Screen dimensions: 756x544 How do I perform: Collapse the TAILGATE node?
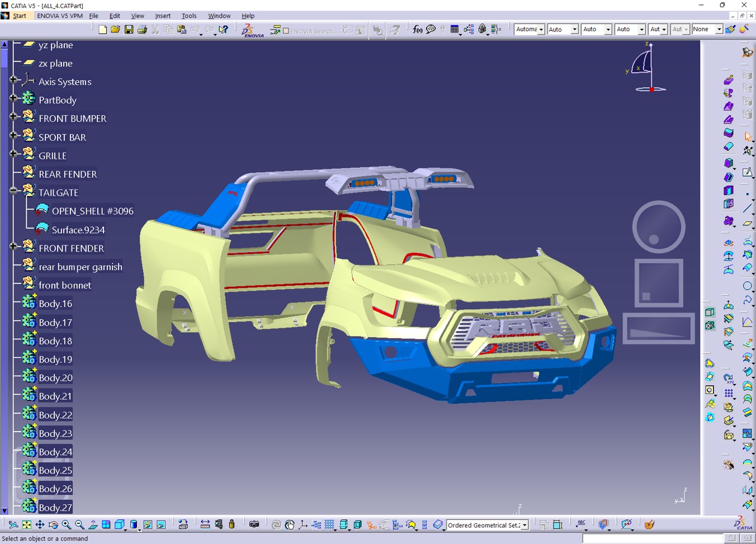13,191
